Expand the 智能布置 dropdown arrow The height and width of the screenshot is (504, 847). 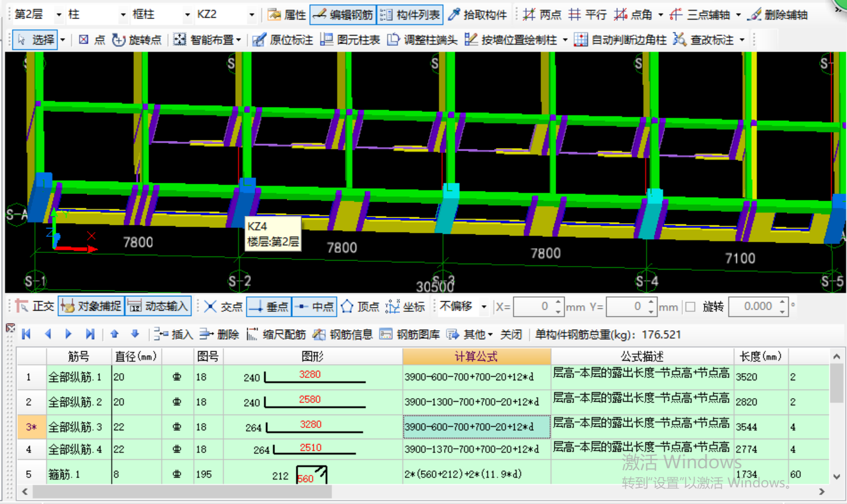238,40
